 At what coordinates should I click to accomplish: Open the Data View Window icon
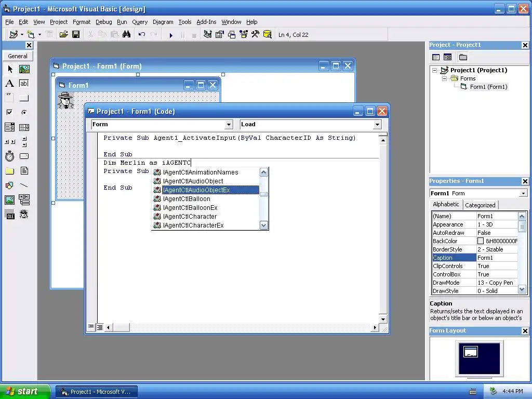pos(268,35)
